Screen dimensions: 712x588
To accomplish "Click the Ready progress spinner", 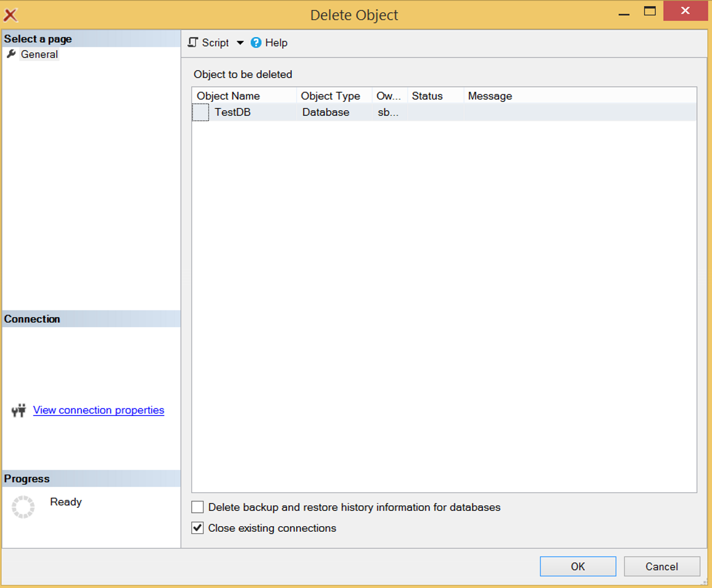I will [x=23, y=507].
